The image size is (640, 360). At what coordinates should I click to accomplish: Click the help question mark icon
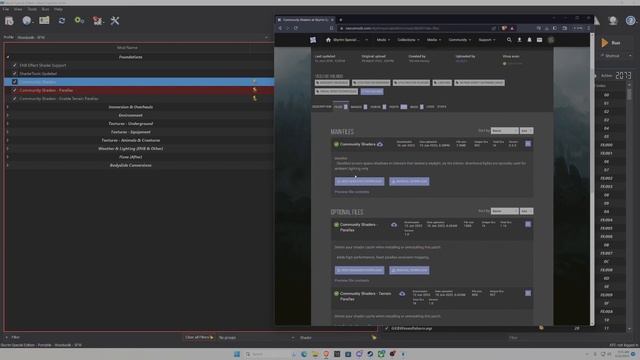click(x=630, y=20)
